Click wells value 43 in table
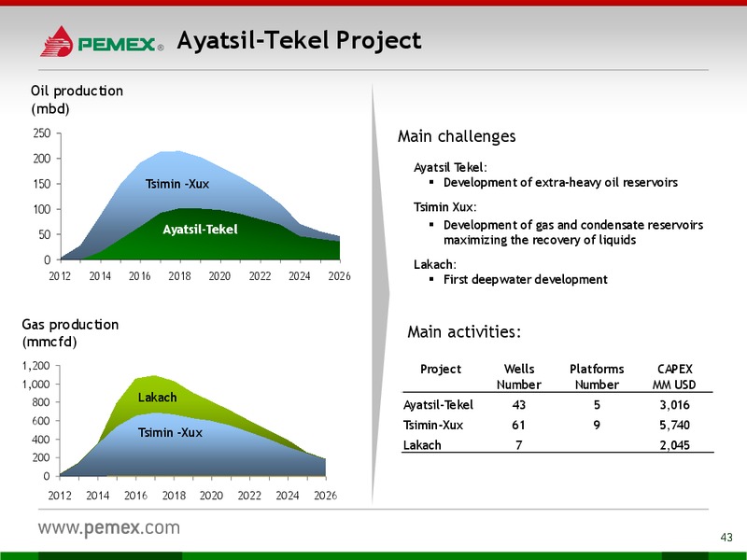 (x=519, y=405)
